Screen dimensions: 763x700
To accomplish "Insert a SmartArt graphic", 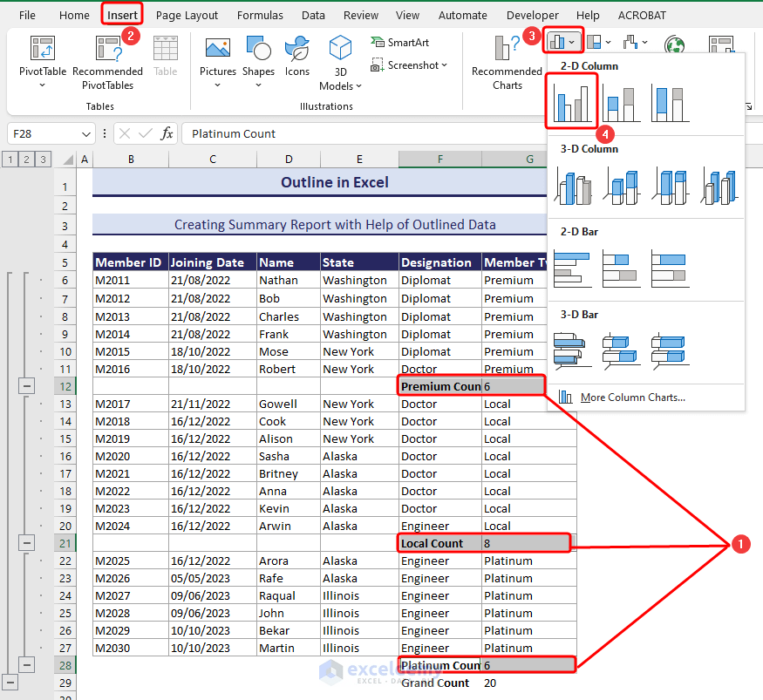I will click(x=401, y=42).
